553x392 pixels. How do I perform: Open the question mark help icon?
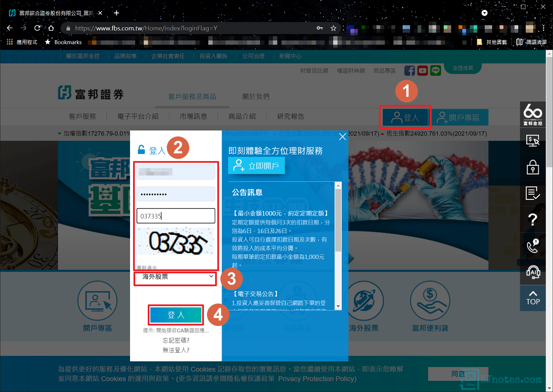(x=533, y=220)
